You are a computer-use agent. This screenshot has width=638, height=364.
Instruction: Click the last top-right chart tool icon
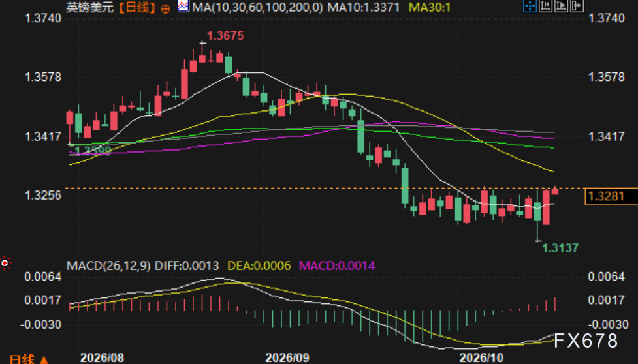(577, 6)
